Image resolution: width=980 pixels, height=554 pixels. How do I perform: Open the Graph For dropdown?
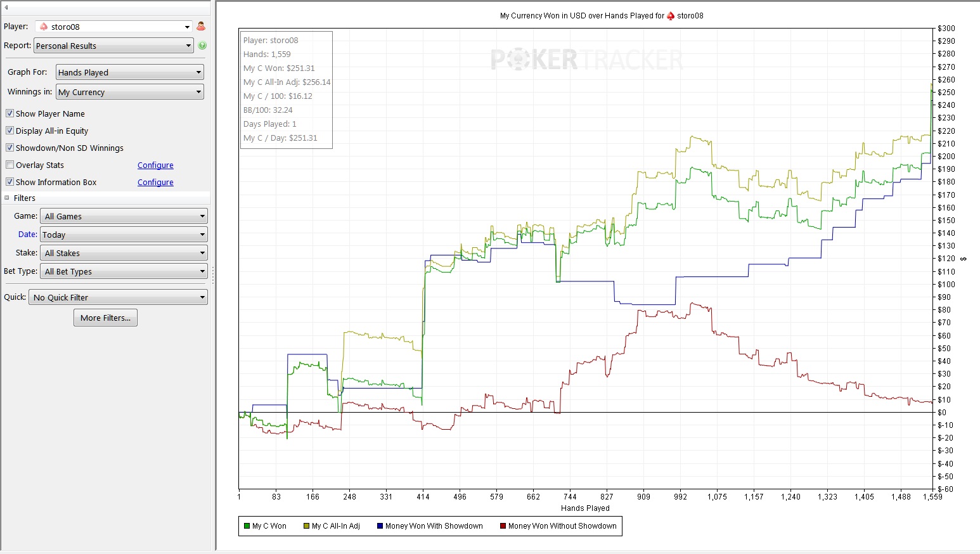click(x=129, y=72)
